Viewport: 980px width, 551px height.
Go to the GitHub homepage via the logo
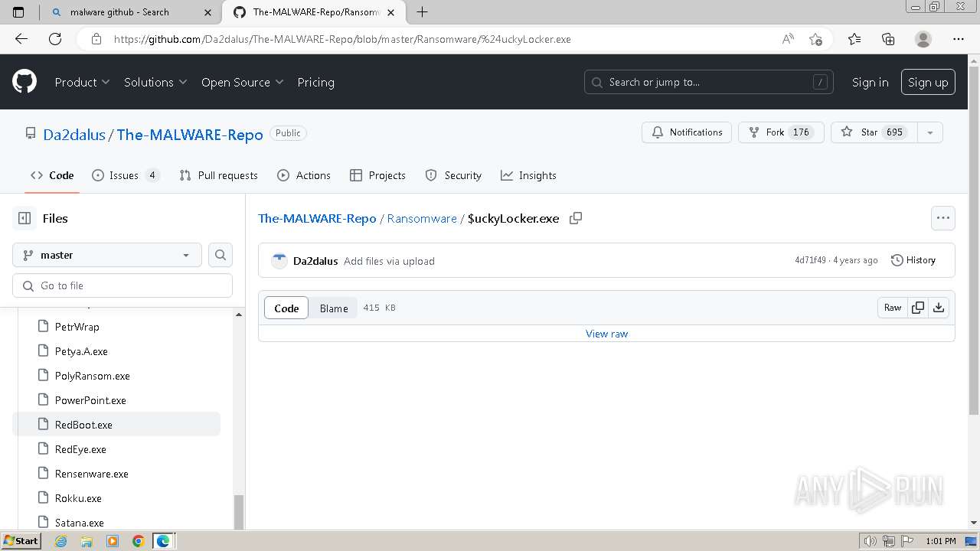pyautogui.click(x=24, y=82)
